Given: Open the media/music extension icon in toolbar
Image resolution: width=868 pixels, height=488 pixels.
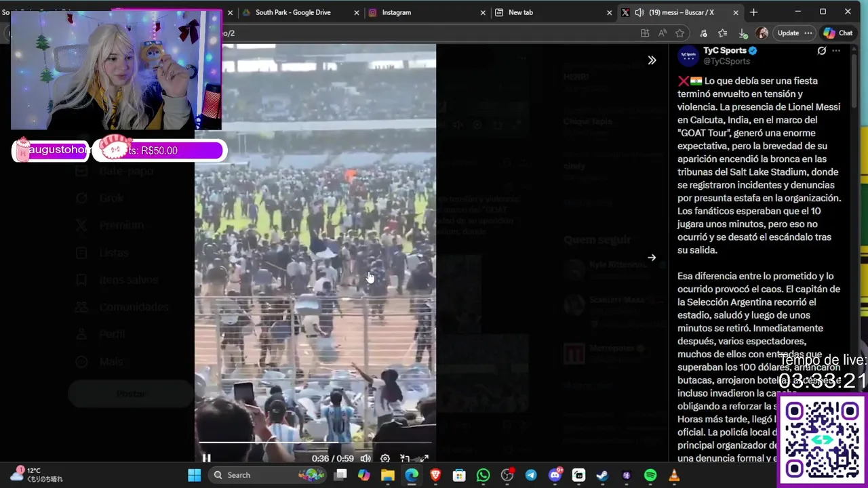Looking at the screenshot, I should click(703, 33).
